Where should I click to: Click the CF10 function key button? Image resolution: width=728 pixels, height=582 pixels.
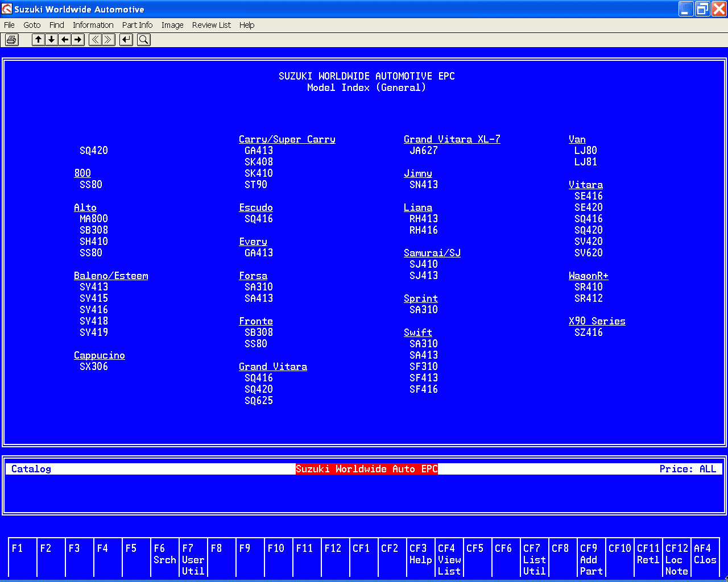click(620, 558)
